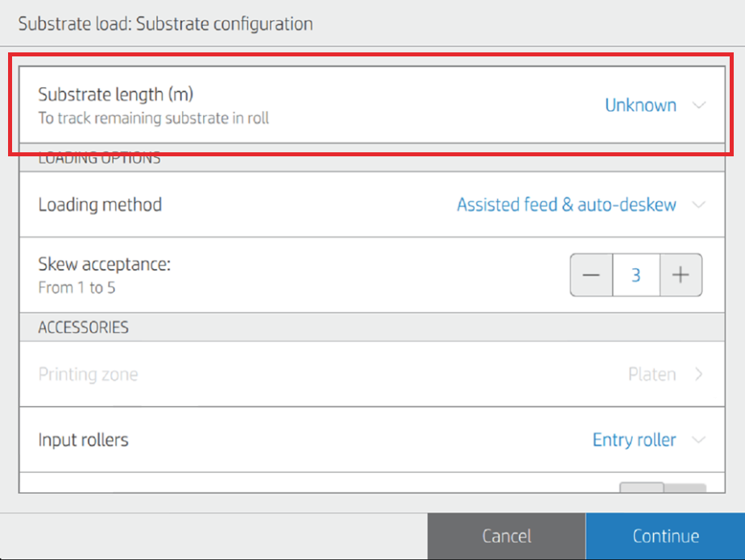The width and height of the screenshot is (745, 560).
Task: Select the Substrate length (m) row label
Action: tap(115, 94)
